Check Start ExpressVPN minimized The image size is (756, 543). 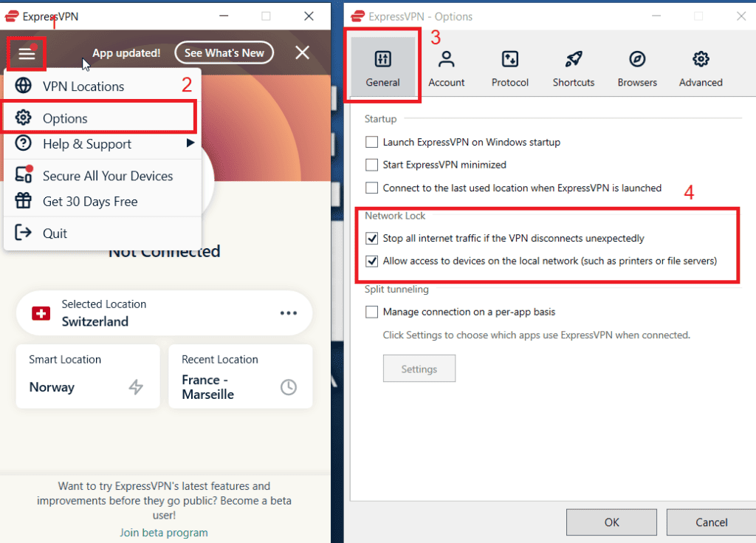point(371,165)
